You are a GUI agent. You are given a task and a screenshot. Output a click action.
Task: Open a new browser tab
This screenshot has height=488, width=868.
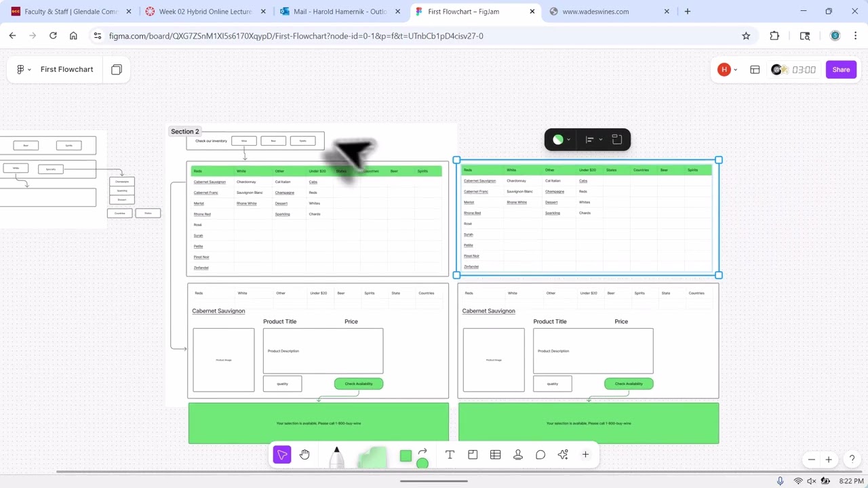(x=688, y=12)
